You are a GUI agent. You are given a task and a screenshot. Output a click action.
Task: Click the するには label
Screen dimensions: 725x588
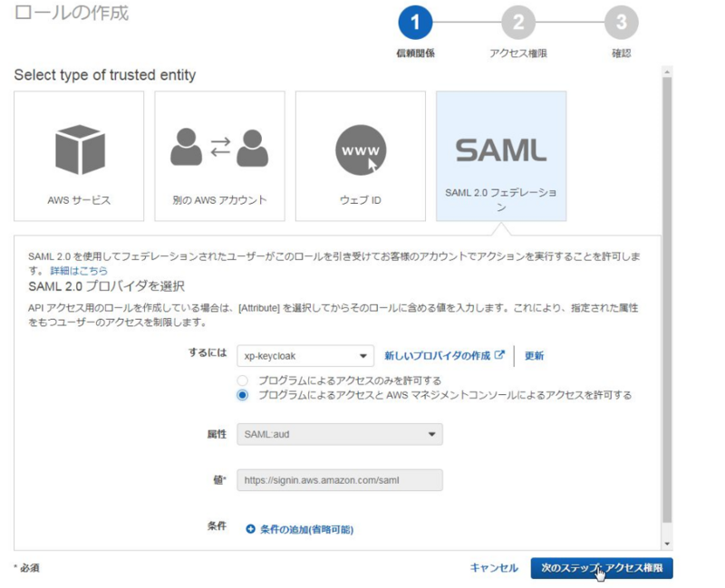tap(208, 352)
